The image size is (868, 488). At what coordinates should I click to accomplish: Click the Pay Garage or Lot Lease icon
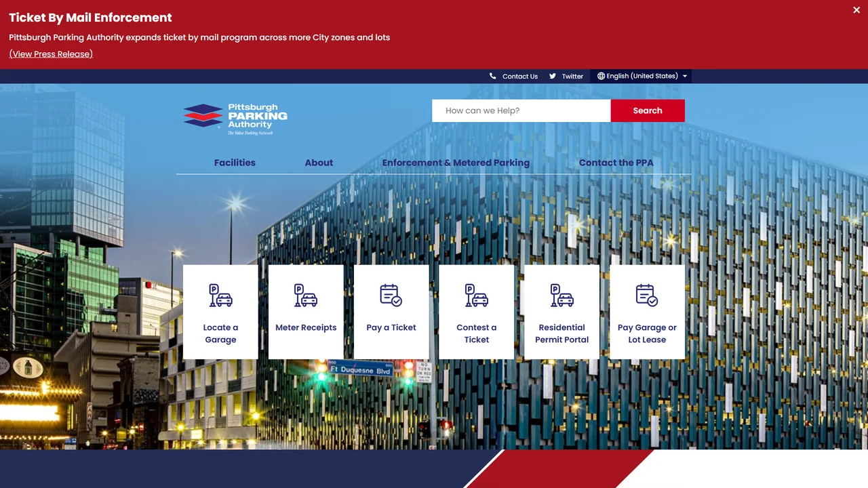coord(647,295)
